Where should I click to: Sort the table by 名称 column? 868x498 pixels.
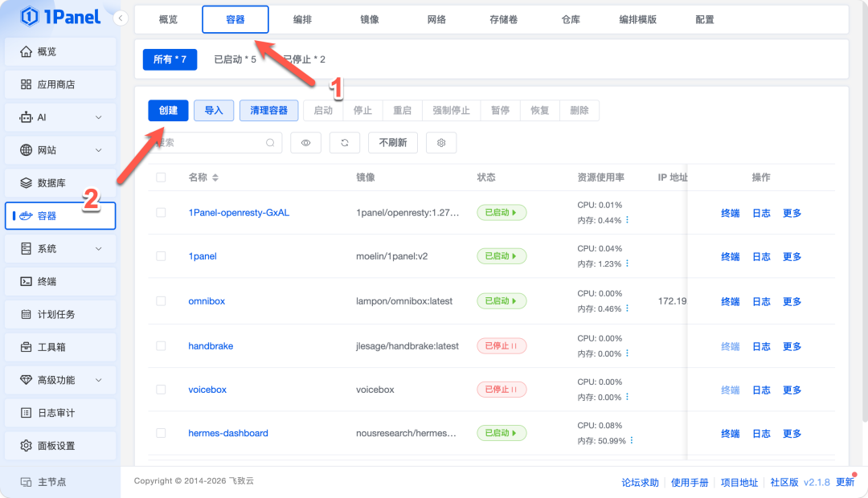point(215,178)
